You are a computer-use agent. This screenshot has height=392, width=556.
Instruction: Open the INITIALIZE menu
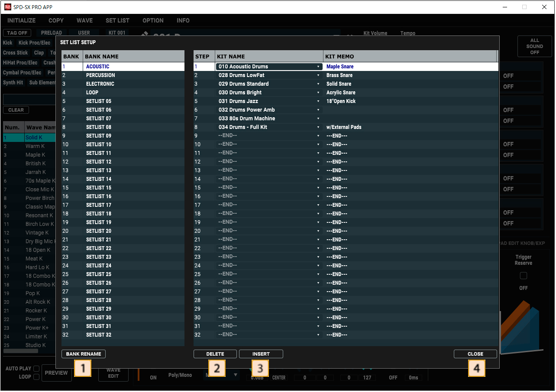22,20
